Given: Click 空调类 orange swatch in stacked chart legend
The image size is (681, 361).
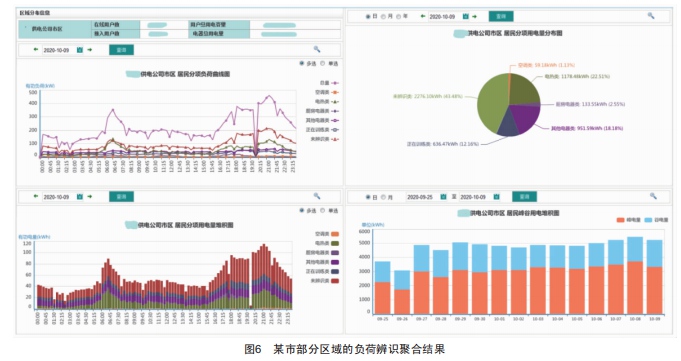Looking at the screenshot, I should pos(335,234).
